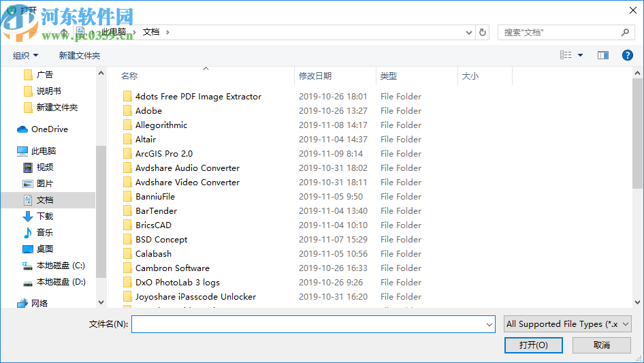
Task: Select 文档 breadcrumb segment in address bar
Action: pyautogui.click(x=151, y=32)
